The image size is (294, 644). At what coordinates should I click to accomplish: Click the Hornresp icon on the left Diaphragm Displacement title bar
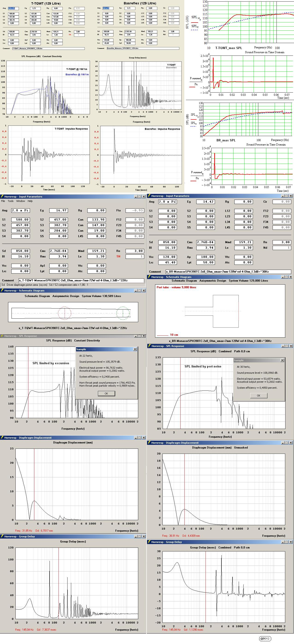coord(2,438)
